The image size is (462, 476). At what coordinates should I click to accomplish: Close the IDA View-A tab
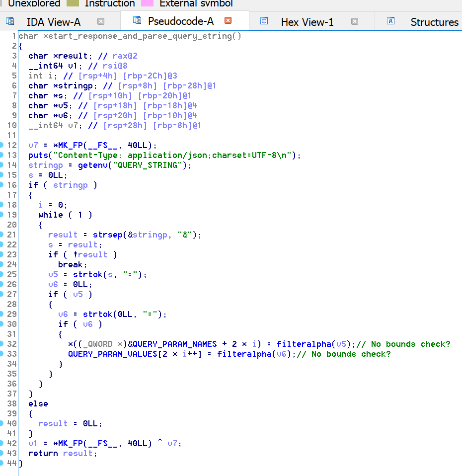click(101, 21)
